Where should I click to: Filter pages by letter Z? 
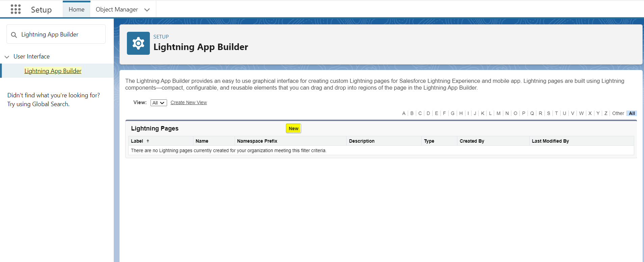coord(606,113)
